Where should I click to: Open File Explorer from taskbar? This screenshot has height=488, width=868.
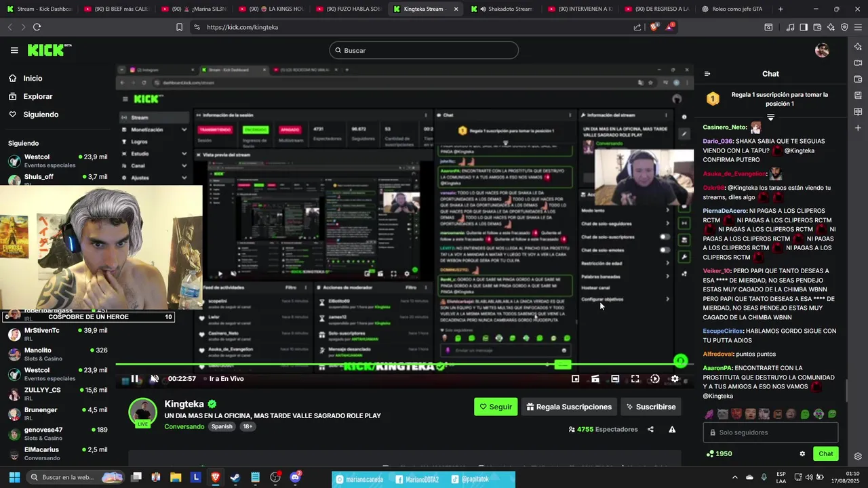tap(176, 477)
